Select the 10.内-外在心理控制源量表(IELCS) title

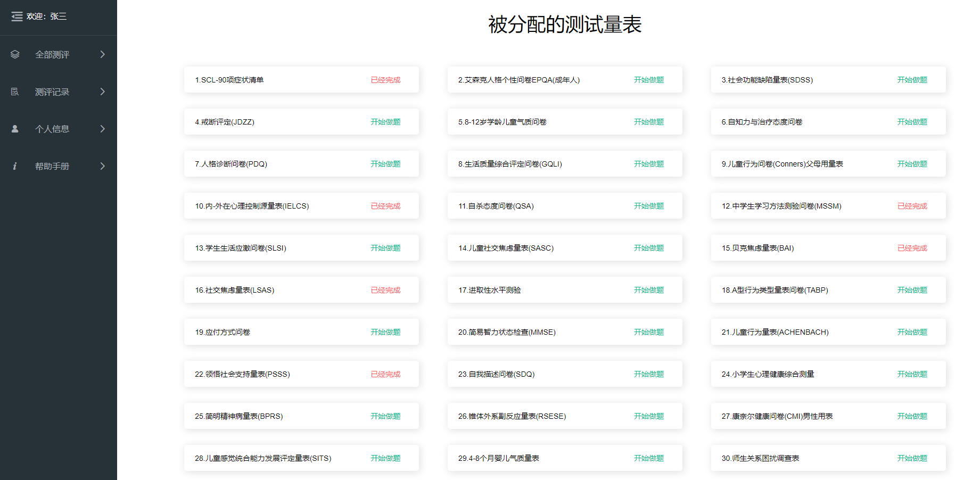[252, 206]
